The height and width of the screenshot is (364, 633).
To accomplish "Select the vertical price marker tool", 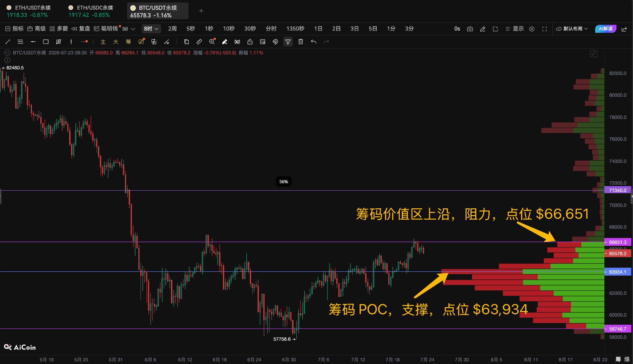I will [71, 42].
